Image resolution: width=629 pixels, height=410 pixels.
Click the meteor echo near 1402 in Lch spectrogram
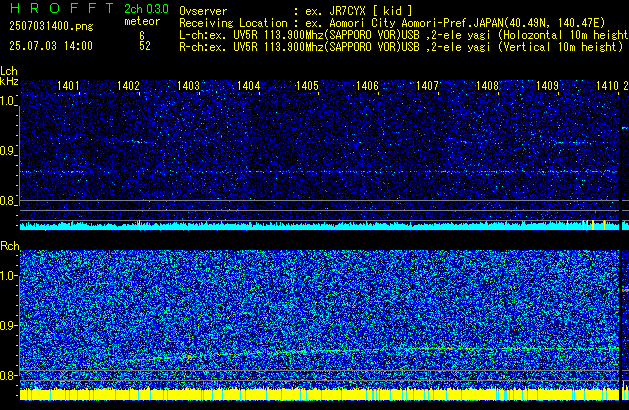click(136, 142)
